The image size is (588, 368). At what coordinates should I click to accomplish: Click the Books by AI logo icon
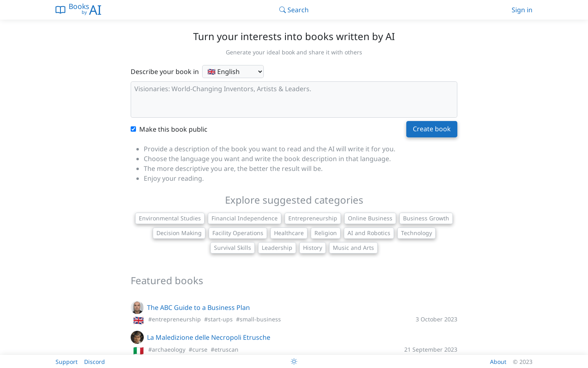coord(60,9)
